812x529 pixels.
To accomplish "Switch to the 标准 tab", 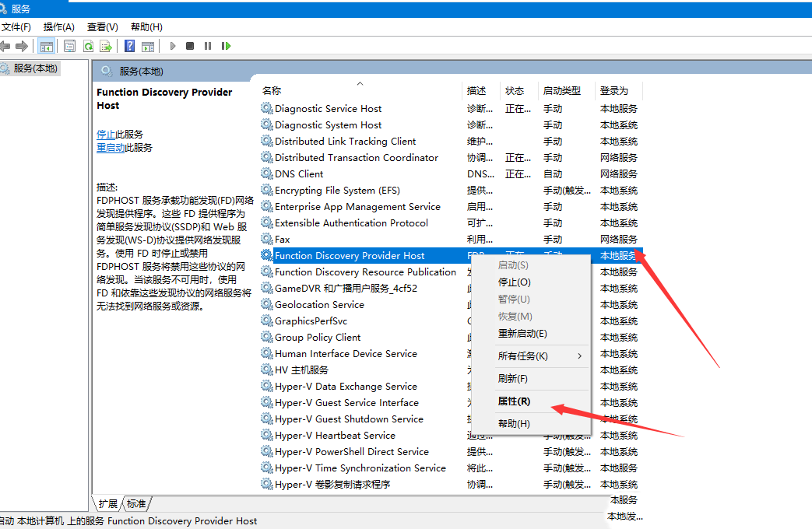I will 136,503.
